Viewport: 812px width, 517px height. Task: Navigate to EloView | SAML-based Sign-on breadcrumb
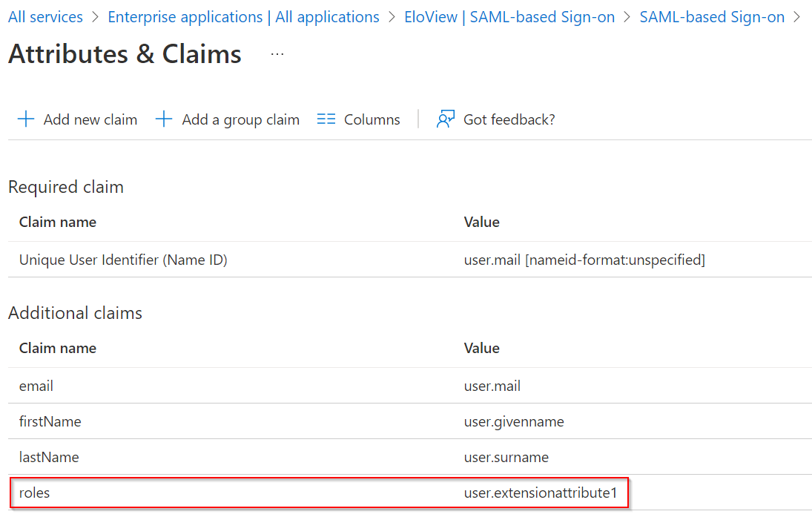tap(509, 17)
